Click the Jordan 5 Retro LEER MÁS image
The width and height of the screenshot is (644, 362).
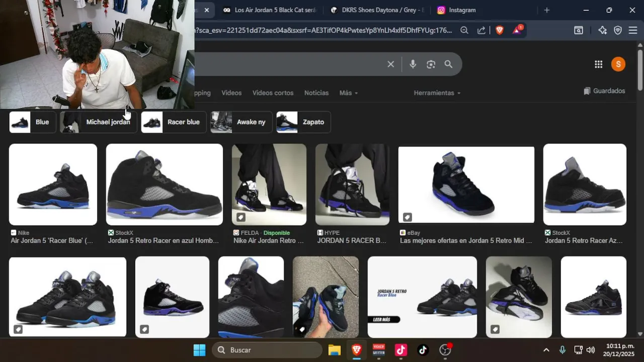pyautogui.click(x=422, y=297)
